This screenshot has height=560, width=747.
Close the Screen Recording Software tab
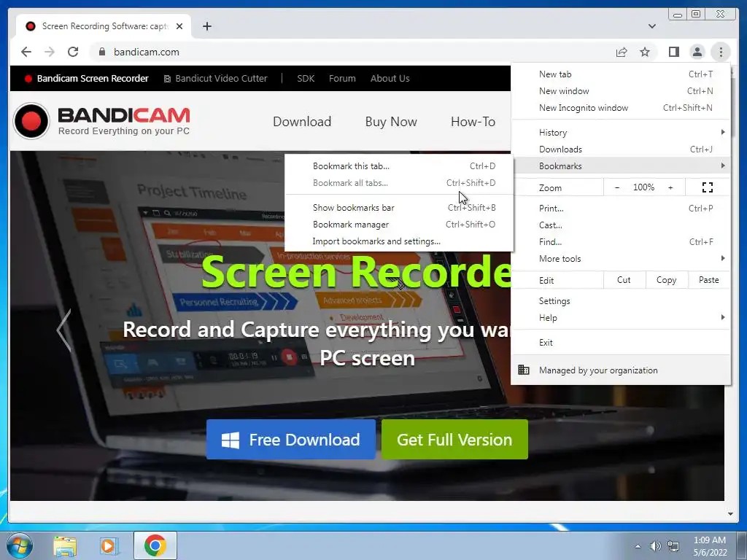point(179,26)
